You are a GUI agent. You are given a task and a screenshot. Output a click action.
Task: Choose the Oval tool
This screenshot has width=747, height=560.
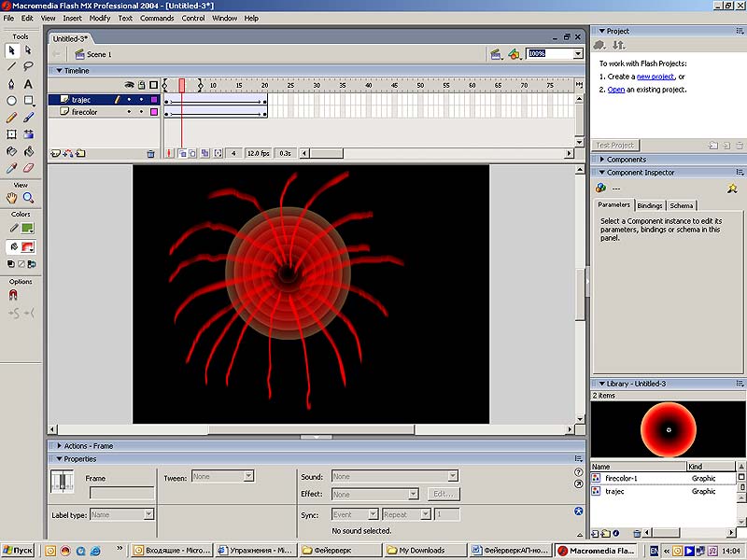(x=12, y=101)
